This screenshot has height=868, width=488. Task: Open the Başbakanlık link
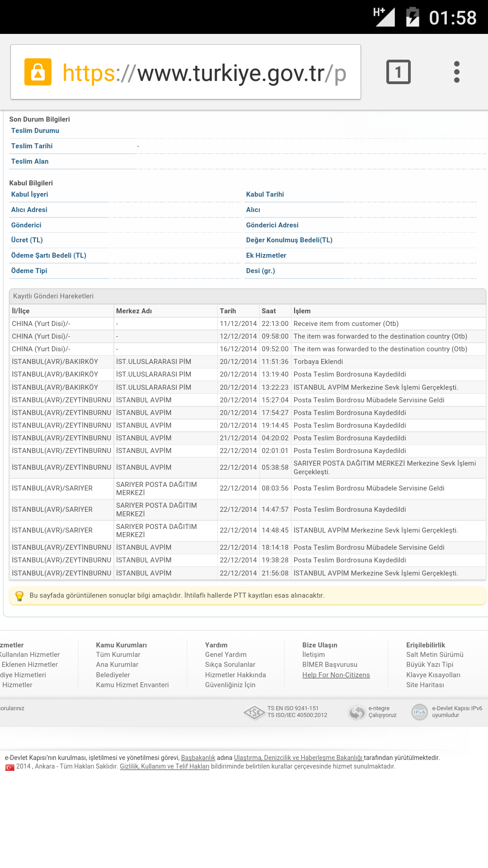[x=198, y=758]
